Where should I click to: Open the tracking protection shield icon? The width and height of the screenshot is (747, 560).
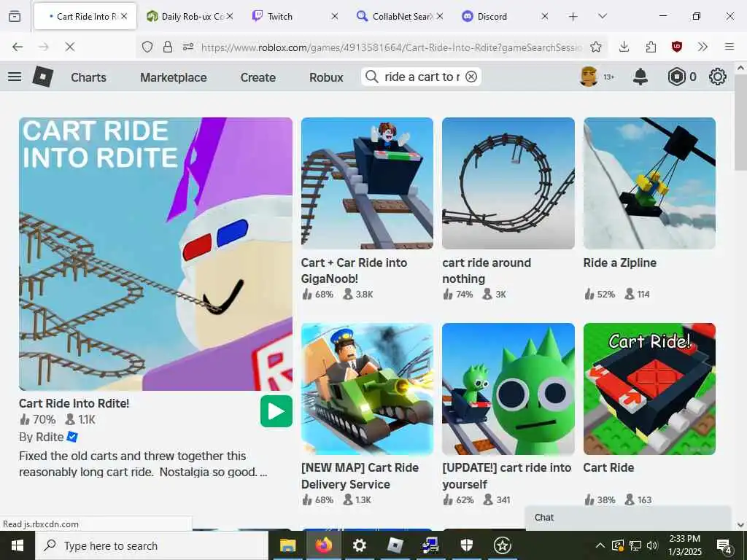[x=147, y=47]
